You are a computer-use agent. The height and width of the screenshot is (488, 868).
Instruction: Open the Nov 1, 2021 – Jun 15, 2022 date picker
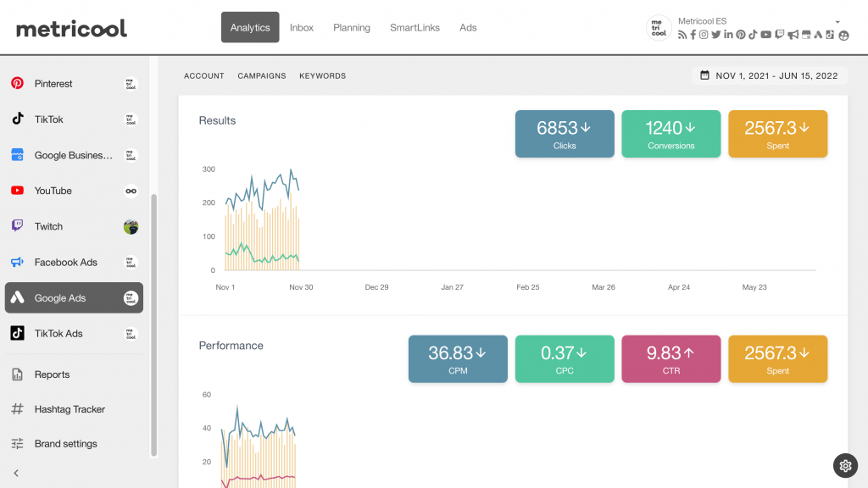pyautogui.click(x=770, y=75)
